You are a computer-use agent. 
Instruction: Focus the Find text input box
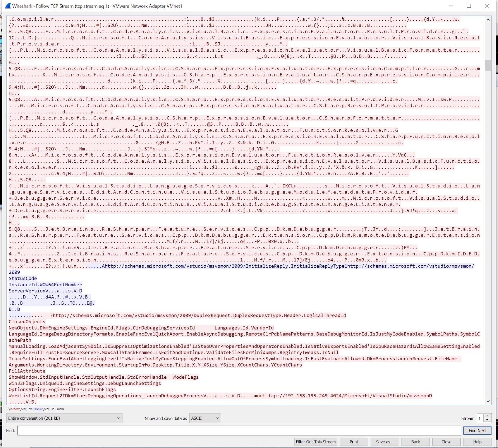pos(239,431)
